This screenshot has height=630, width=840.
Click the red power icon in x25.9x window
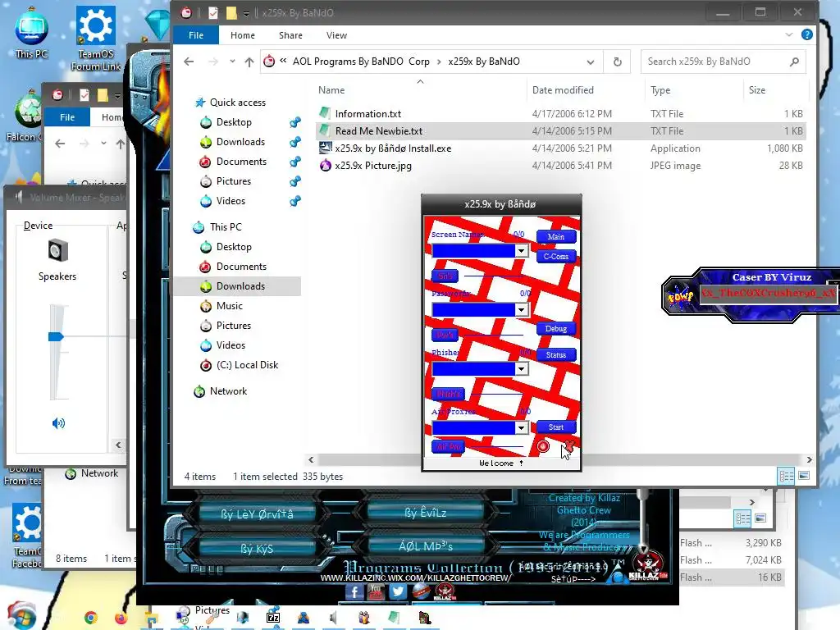pyautogui.click(x=543, y=446)
